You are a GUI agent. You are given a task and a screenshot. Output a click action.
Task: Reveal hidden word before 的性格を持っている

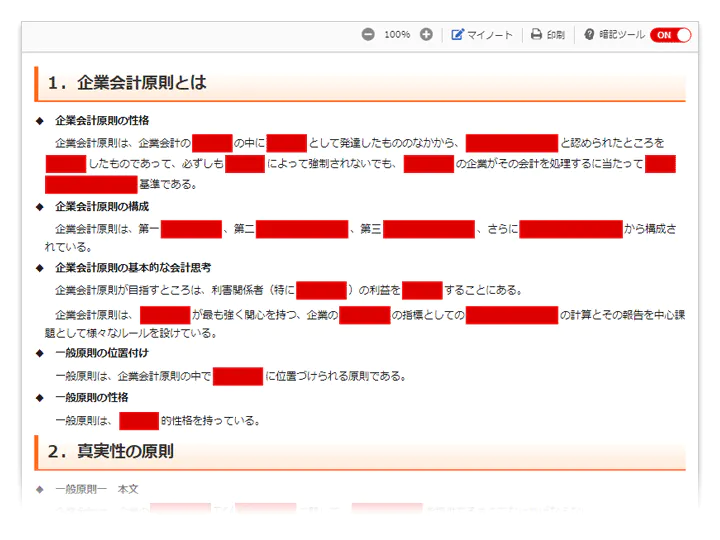(x=139, y=421)
